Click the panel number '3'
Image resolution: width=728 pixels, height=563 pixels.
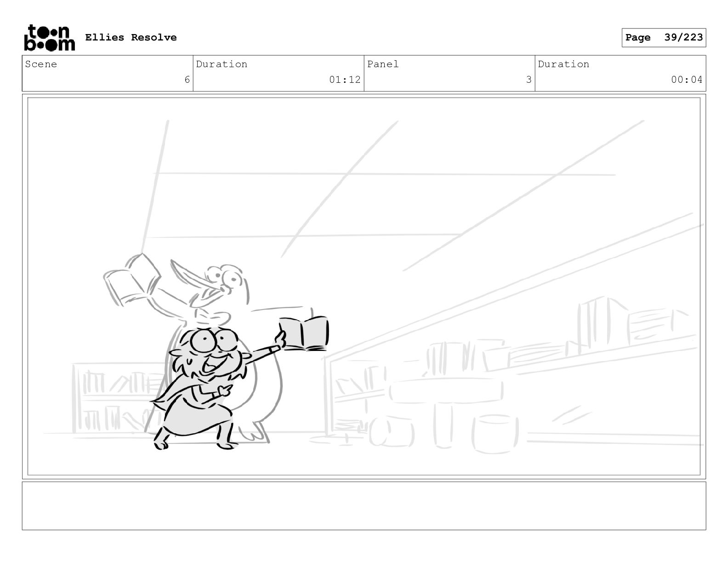(529, 80)
